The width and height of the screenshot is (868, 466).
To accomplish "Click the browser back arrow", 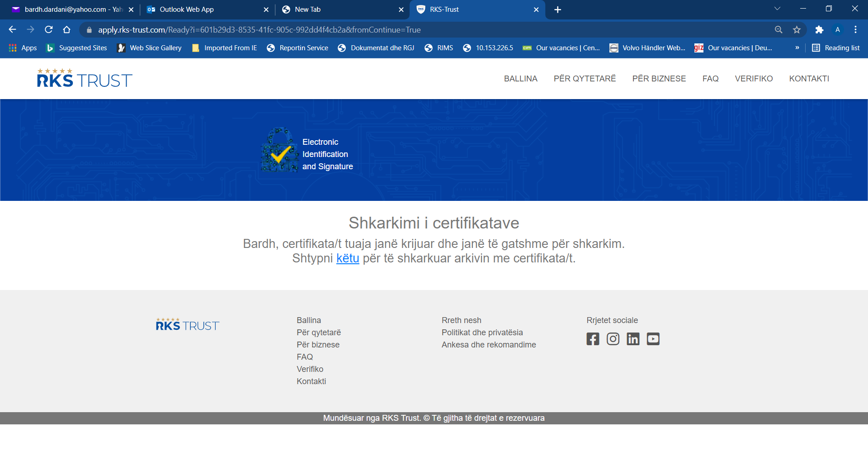I will click(x=12, y=29).
